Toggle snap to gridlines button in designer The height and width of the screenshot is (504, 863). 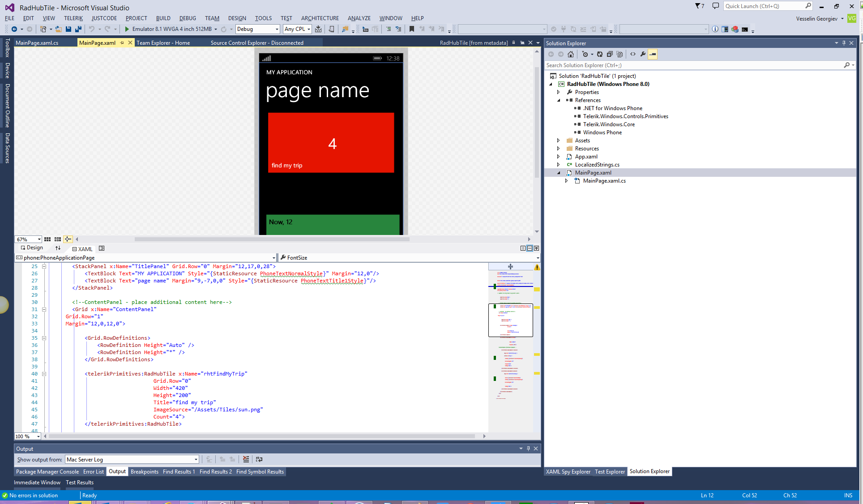[x=58, y=239]
